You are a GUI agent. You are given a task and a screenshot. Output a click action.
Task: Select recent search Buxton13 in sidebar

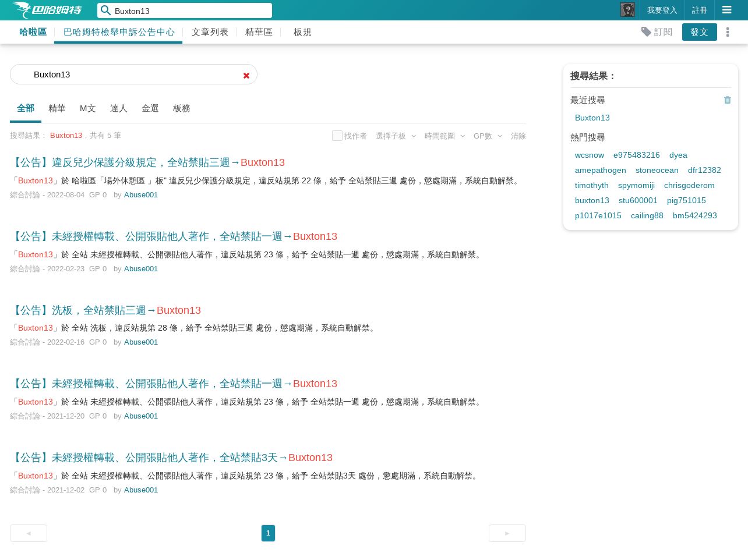pos(592,118)
